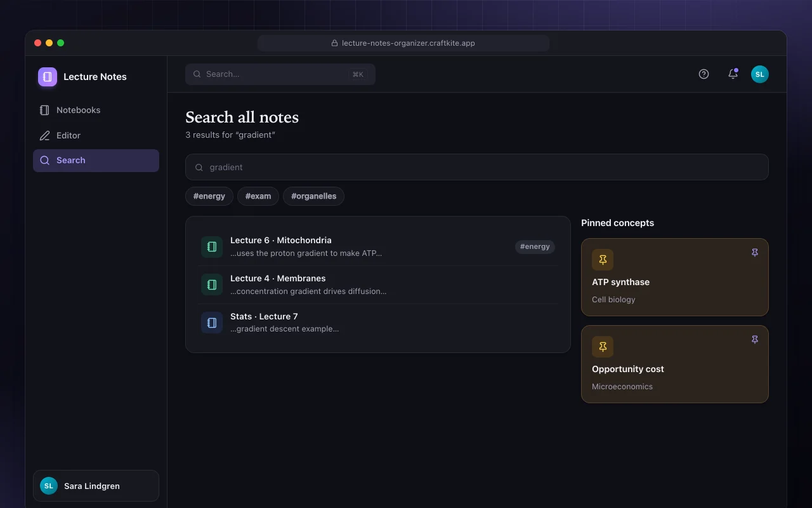812x508 pixels.
Task: Open the Stats · Lecture 7 result
Action: point(378,323)
